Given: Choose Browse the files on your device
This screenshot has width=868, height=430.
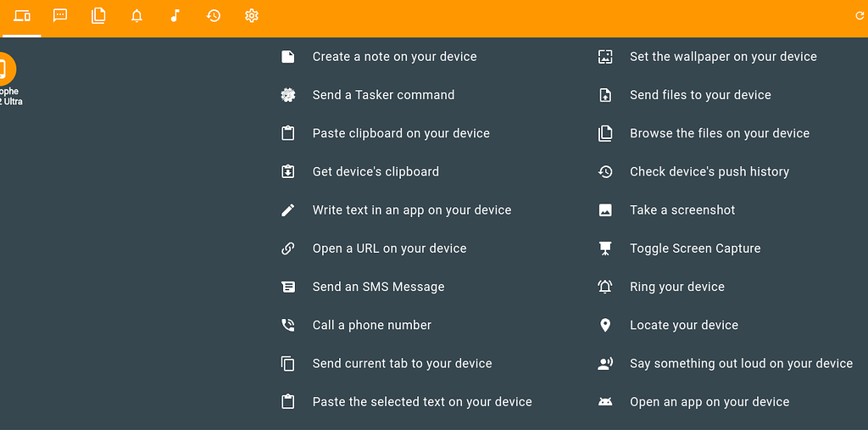Looking at the screenshot, I should click(x=720, y=133).
